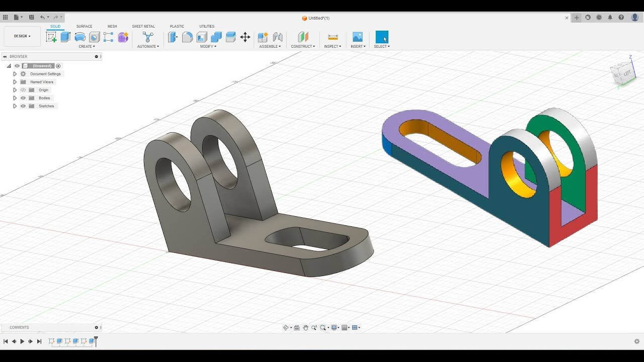Switch to the Sheet Metal tab
This screenshot has height=362, width=644.
(x=143, y=26)
